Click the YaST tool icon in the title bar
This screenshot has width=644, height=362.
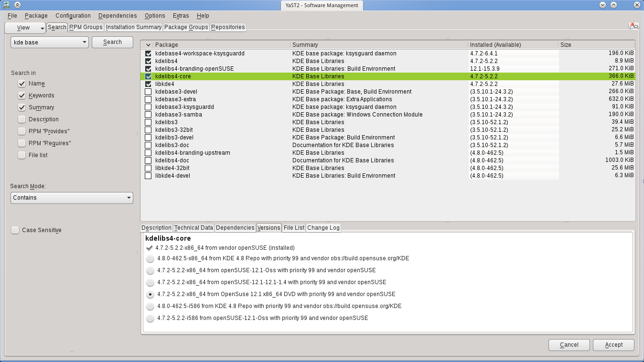click(6, 5)
